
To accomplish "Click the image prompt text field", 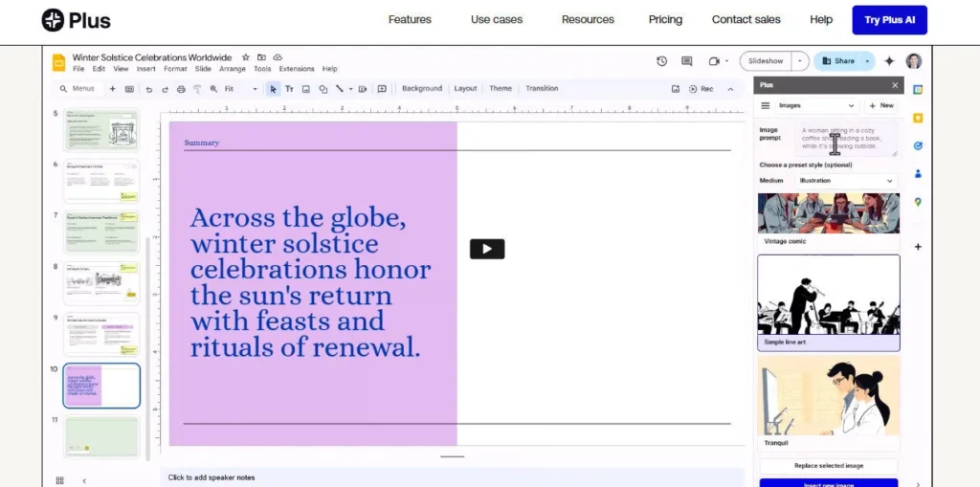I will click(x=847, y=139).
